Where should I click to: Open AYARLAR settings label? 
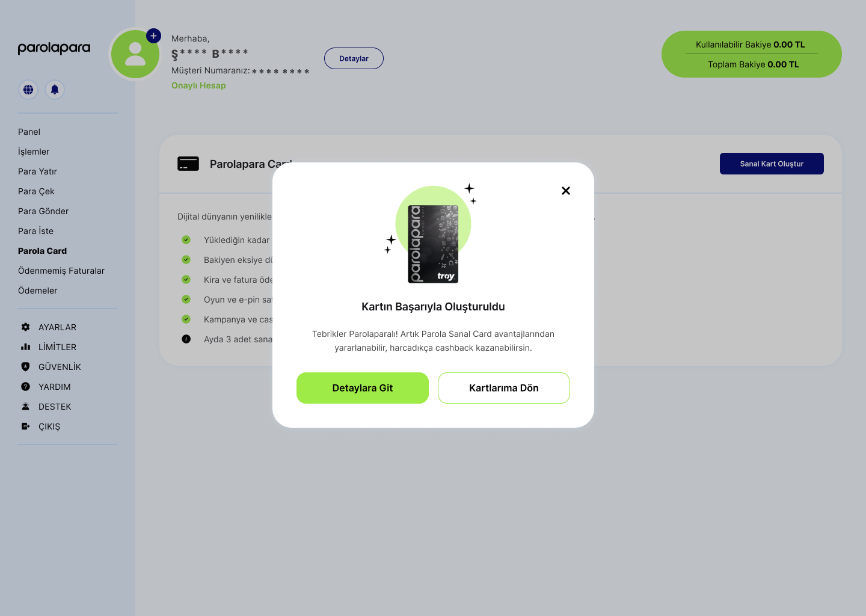click(x=58, y=327)
